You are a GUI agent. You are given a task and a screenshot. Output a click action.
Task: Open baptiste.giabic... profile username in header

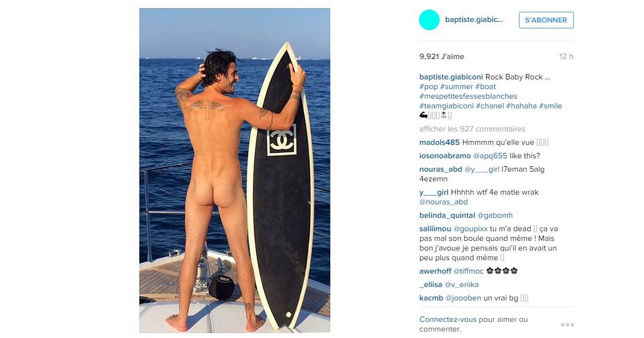[x=474, y=20]
